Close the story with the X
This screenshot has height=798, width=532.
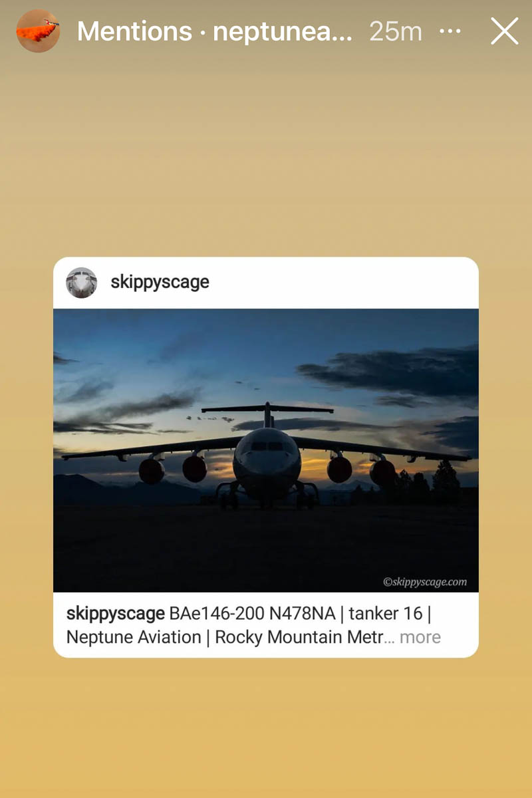click(505, 31)
